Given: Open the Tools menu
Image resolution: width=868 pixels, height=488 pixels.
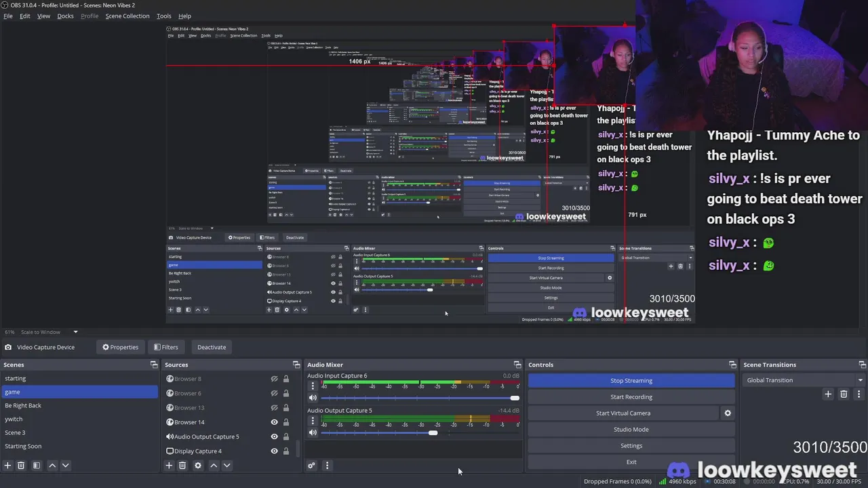Looking at the screenshot, I should 164,16.
